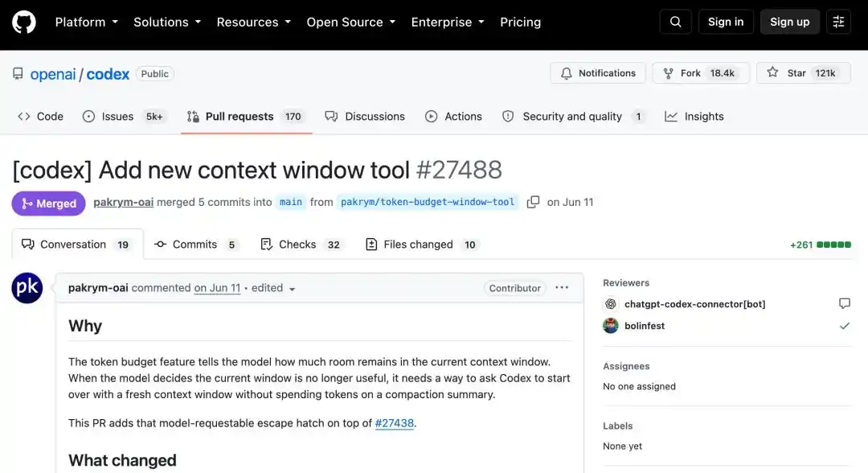
Task: Click the Code tab brackets icon
Action: (x=24, y=117)
